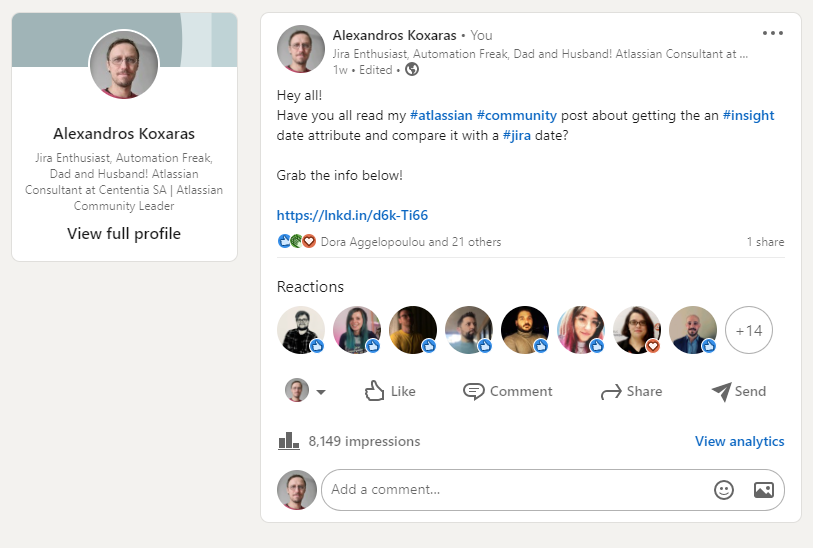
Task: Show the +14 more reactions
Action: tap(749, 330)
